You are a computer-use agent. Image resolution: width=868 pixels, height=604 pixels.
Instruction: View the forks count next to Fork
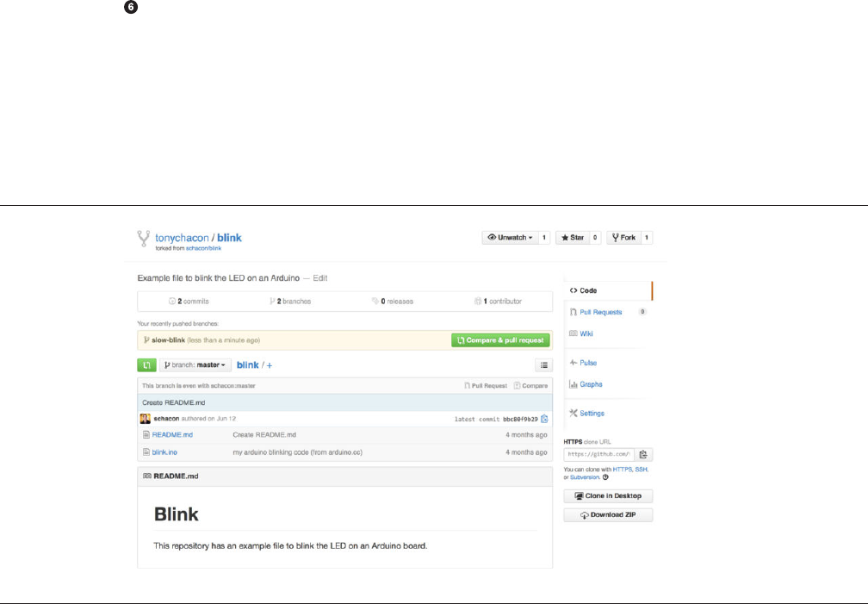pyautogui.click(x=646, y=238)
